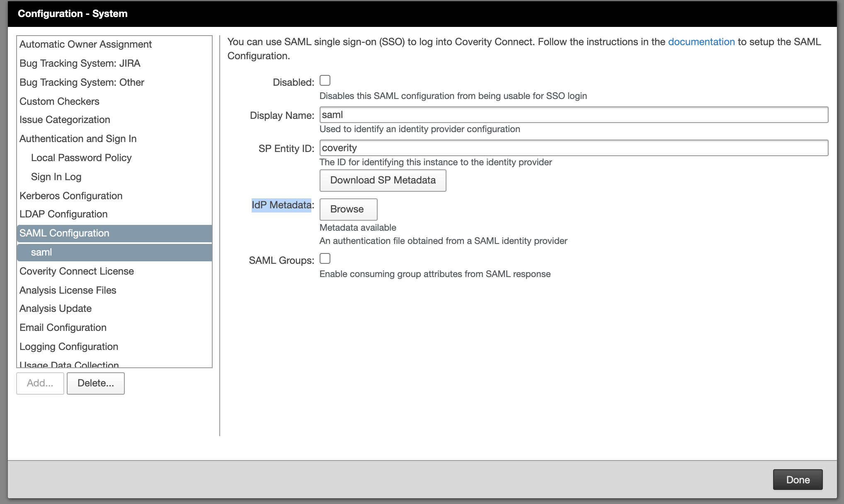The image size is (844, 504).
Task: Click Delete to remove selected configuration
Action: (x=95, y=383)
